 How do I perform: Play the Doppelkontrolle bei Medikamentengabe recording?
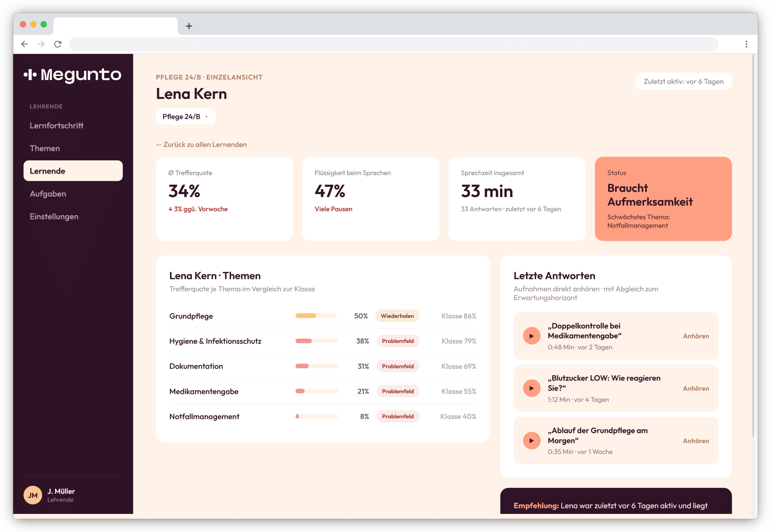(x=532, y=336)
